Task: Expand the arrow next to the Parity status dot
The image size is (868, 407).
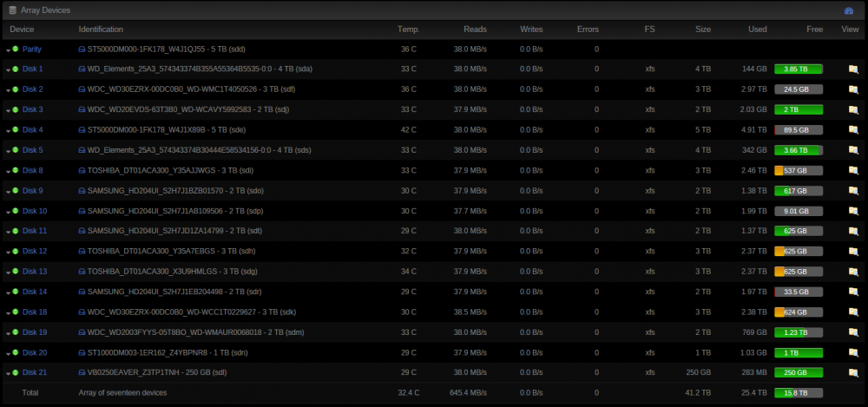Action: point(9,49)
